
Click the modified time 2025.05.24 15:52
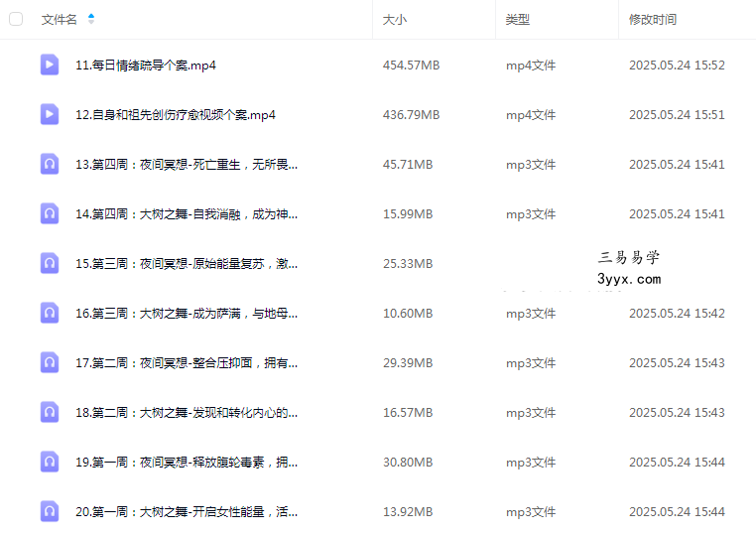(x=677, y=66)
